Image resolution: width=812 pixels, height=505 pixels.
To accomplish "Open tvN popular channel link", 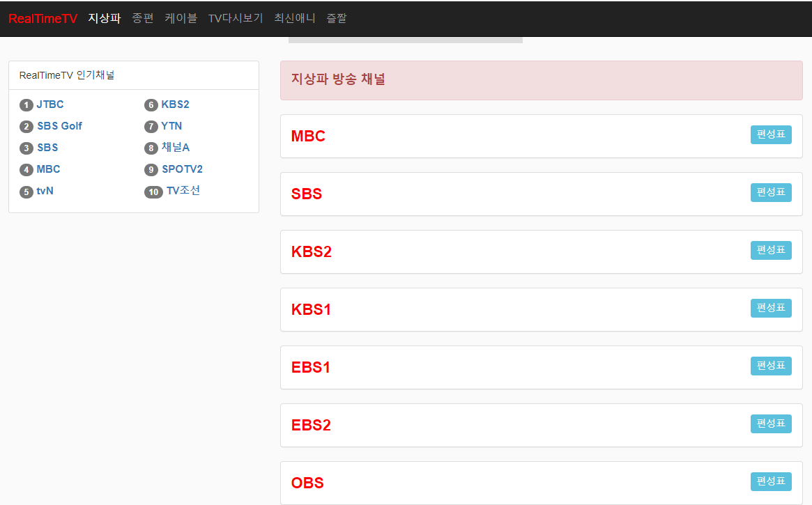I will (x=45, y=191).
